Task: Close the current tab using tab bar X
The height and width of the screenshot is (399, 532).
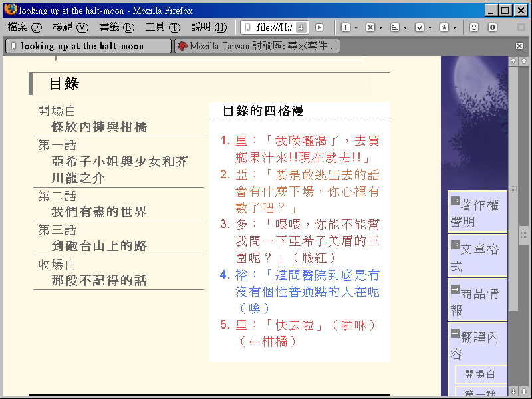Action: pyautogui.click(x=519, y=46)
